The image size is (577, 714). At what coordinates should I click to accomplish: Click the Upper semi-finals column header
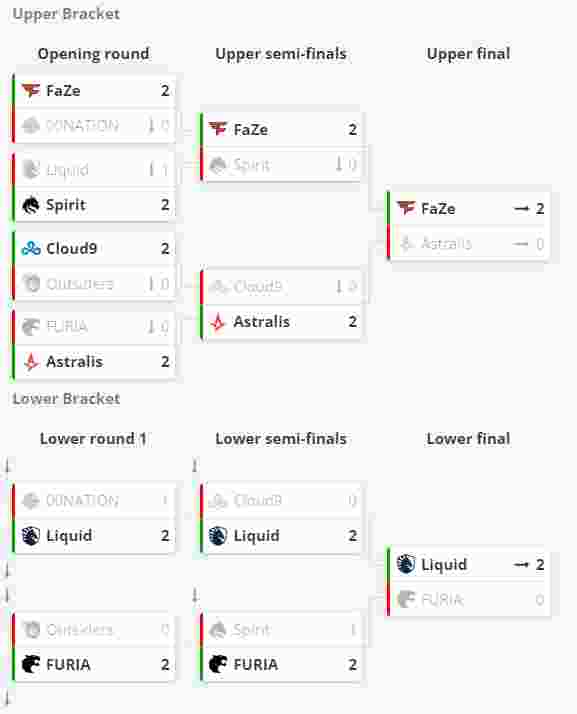[281, 54]
